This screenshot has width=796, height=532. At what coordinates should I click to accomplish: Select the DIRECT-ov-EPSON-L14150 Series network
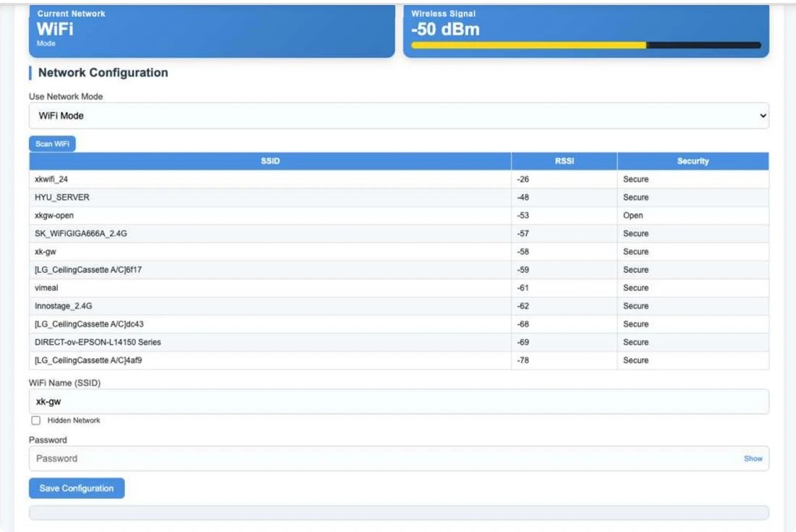(x=399, y=342)
